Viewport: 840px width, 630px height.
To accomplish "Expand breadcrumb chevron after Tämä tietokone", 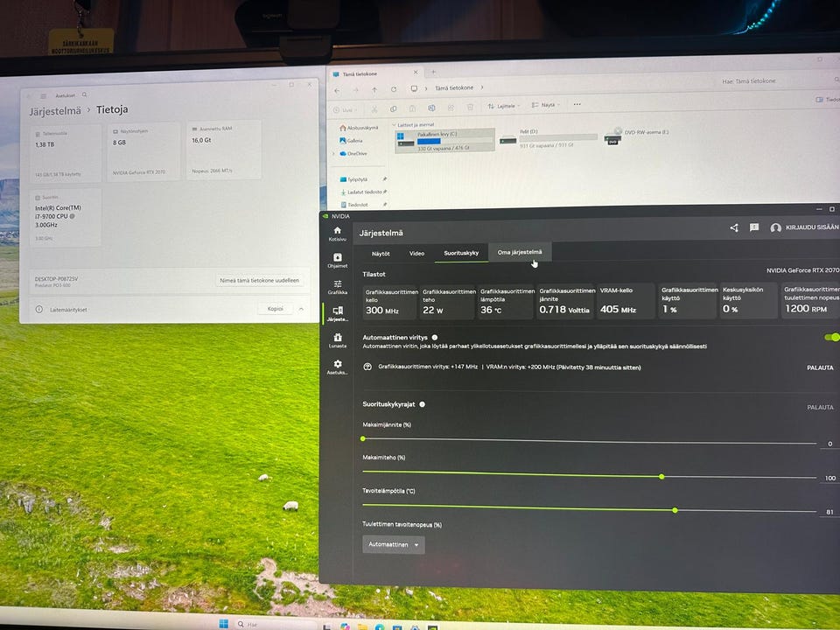I will click(481, 87).
